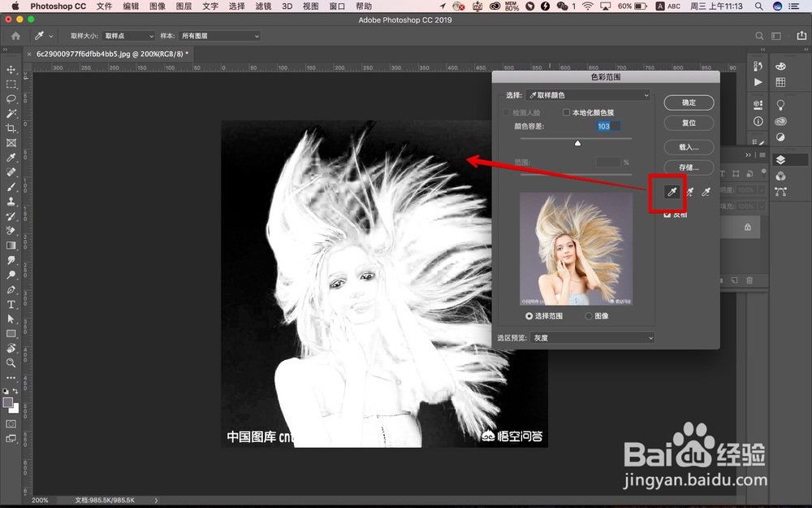Open the History panel icon
The height and width of the screenshot is (508, 812).
758,67
